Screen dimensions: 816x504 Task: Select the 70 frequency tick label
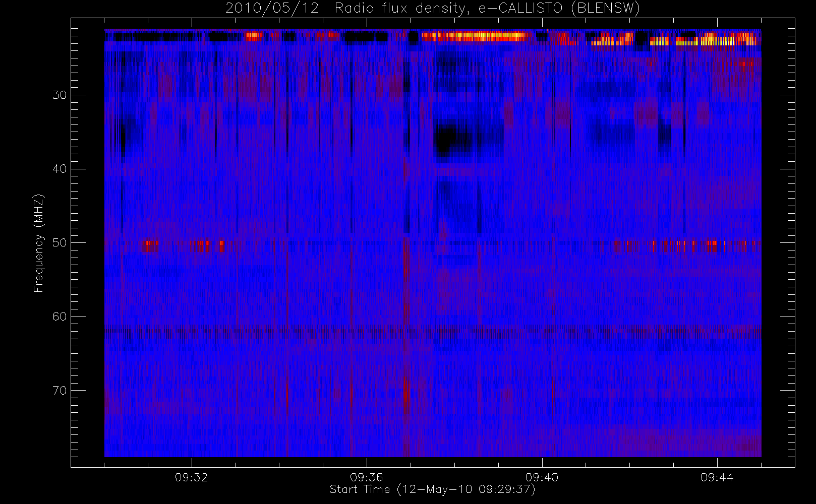pos(60,390)
